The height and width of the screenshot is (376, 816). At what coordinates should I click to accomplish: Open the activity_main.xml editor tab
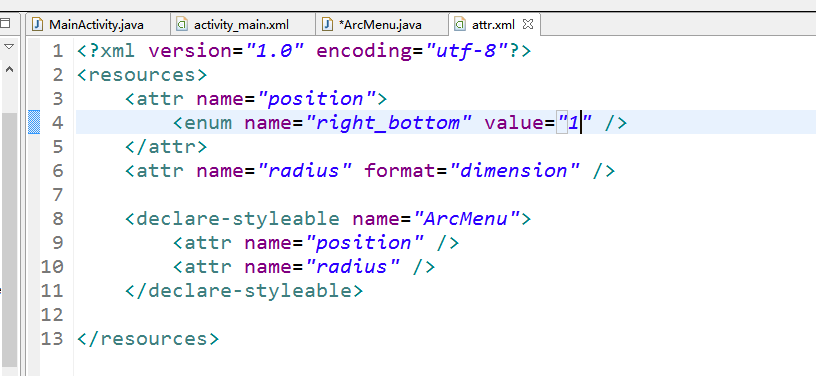tap(242, 24)
